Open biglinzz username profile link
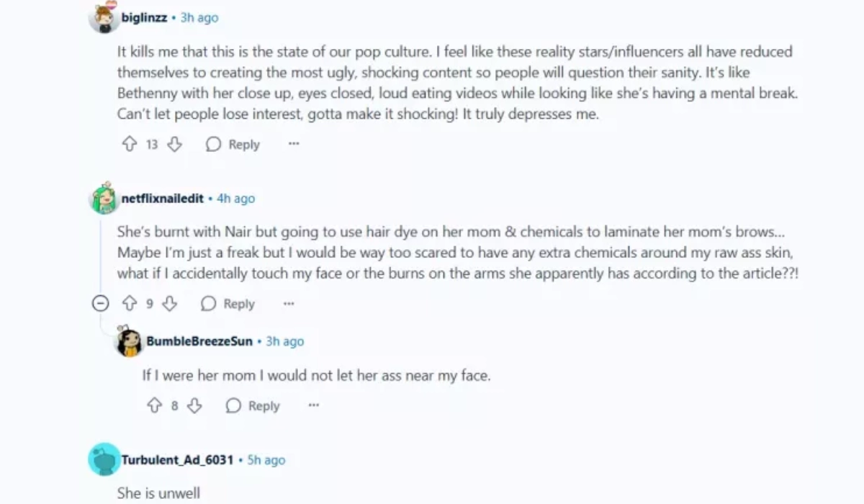 click(144, 18)
